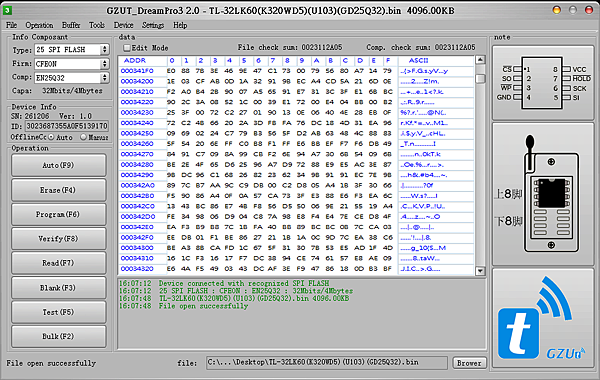This screenshot has width=600, height=380.
Task: Open the File menu
Action: pos(11,25)
